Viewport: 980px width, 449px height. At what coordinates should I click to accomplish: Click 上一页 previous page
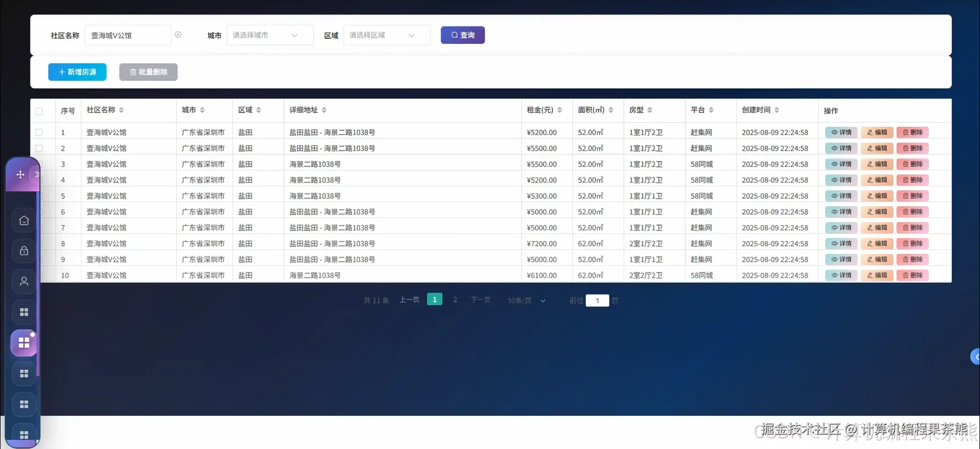409,300
